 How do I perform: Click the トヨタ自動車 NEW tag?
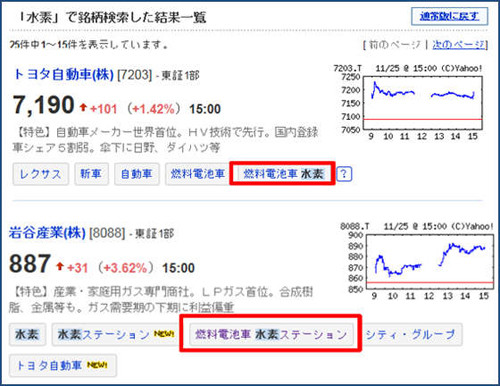pos(63,366)
